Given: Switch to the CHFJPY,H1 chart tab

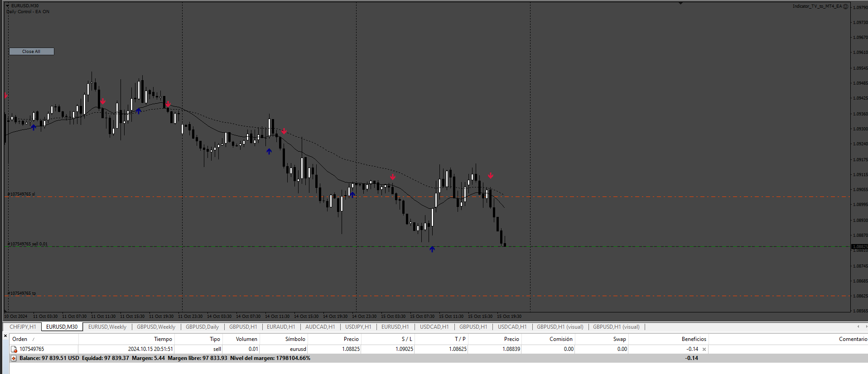Looking at the screenshot, I should click(x=23, y=327).
